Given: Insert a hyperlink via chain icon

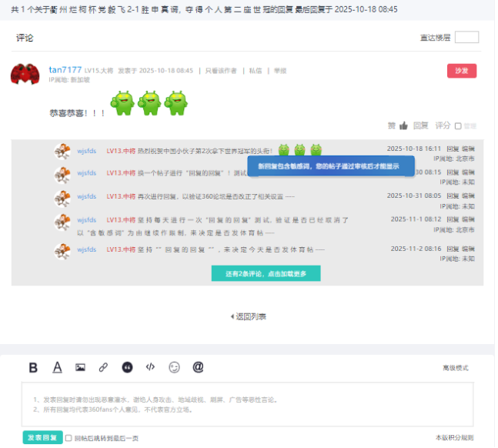Looking at the screenshot, I should [x=103, y=368].
